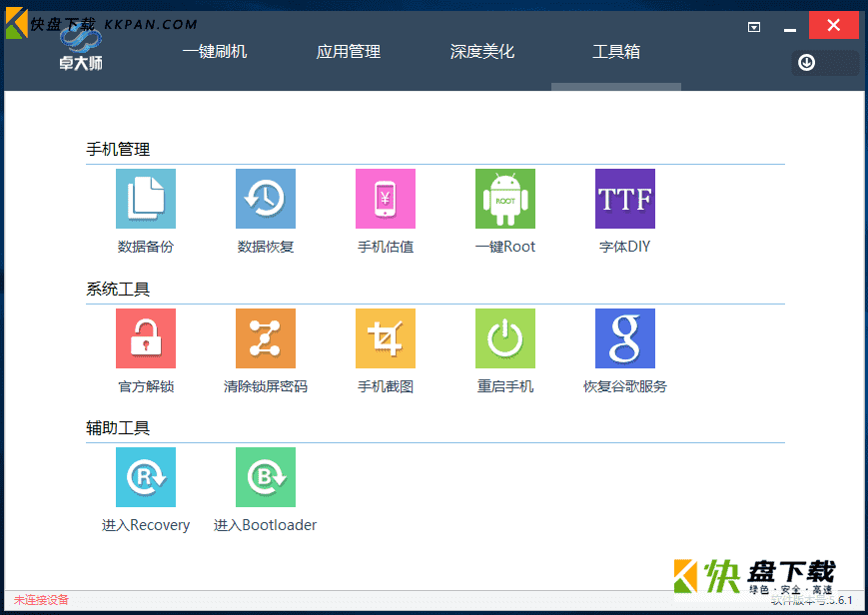Image resolution: width=868 pixels, height=615 pixels.
Task: Switch to the 一键刷机 tab
Action: pos(215,52)
